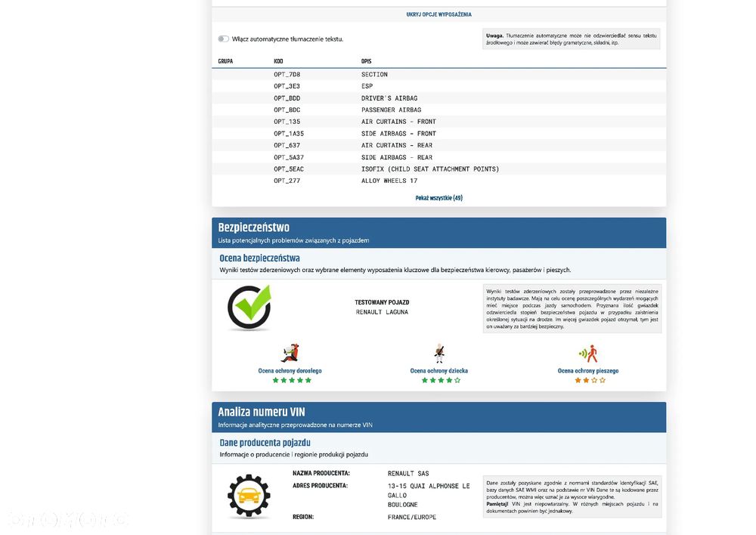Select code 'OPT_BDC' cell
Viewport: 756px width, 535px height.
287,110
